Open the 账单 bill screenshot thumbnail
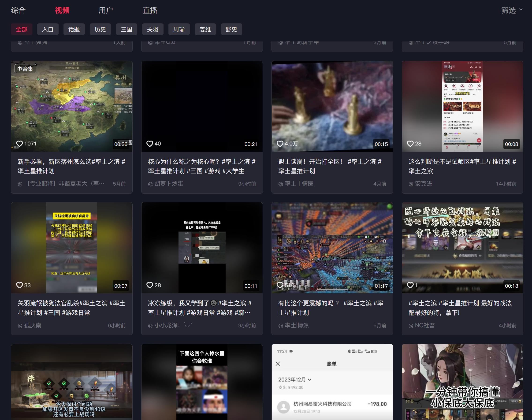Viewport: 532px width, 420px height. tap(332, 382)
